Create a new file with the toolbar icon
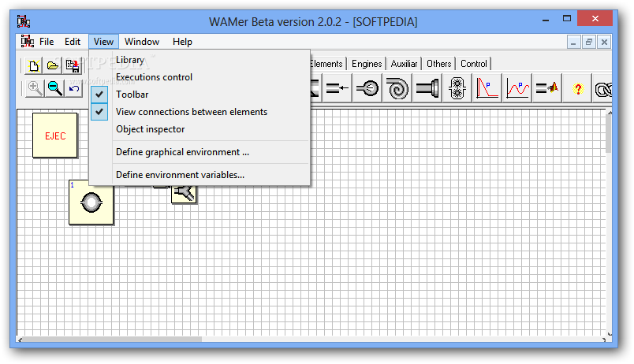This screenshot has width=634, height=364. pyautogui.click(x=34, y=66)
